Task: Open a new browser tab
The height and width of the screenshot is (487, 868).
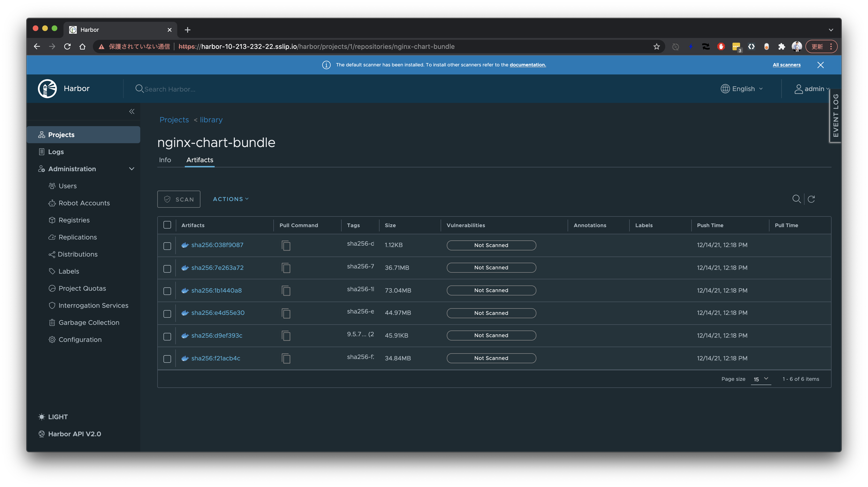Action: tap(188, 30)
